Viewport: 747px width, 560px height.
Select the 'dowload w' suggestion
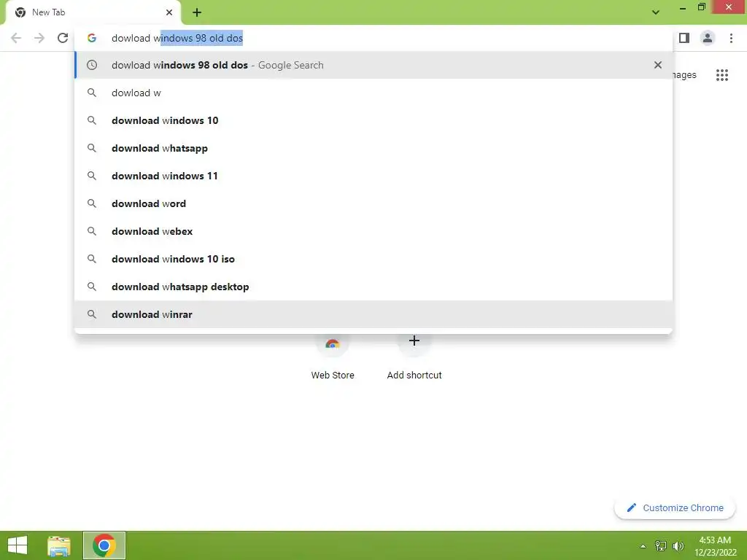coord(373,93)
